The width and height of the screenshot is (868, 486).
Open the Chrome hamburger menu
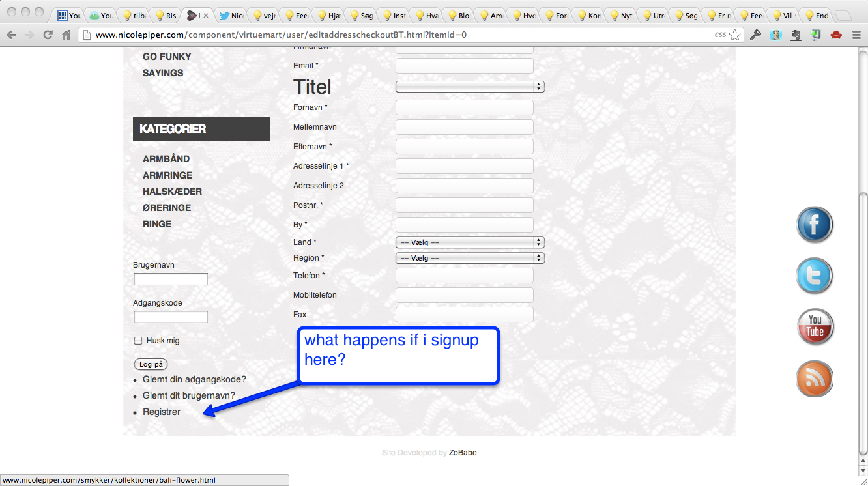pyautogui.click(x=856, y=35)
